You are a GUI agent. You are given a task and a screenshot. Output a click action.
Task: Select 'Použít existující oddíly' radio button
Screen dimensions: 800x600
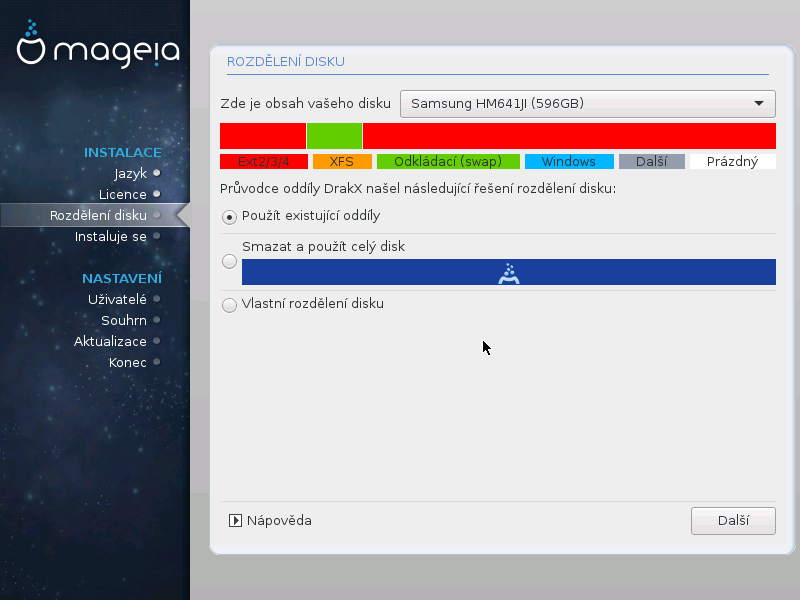230,217
